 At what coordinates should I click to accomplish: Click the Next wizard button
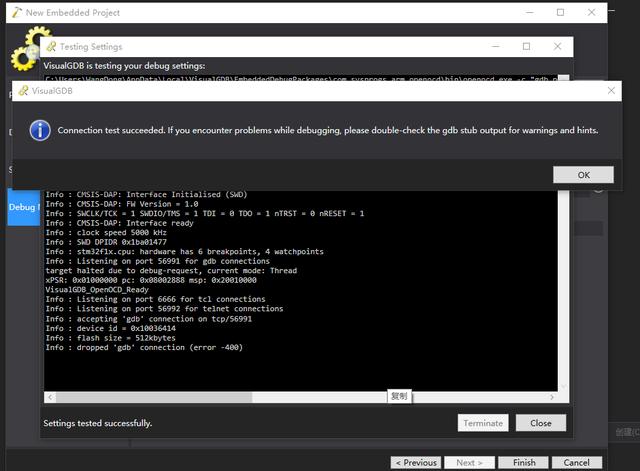point(469,462)
